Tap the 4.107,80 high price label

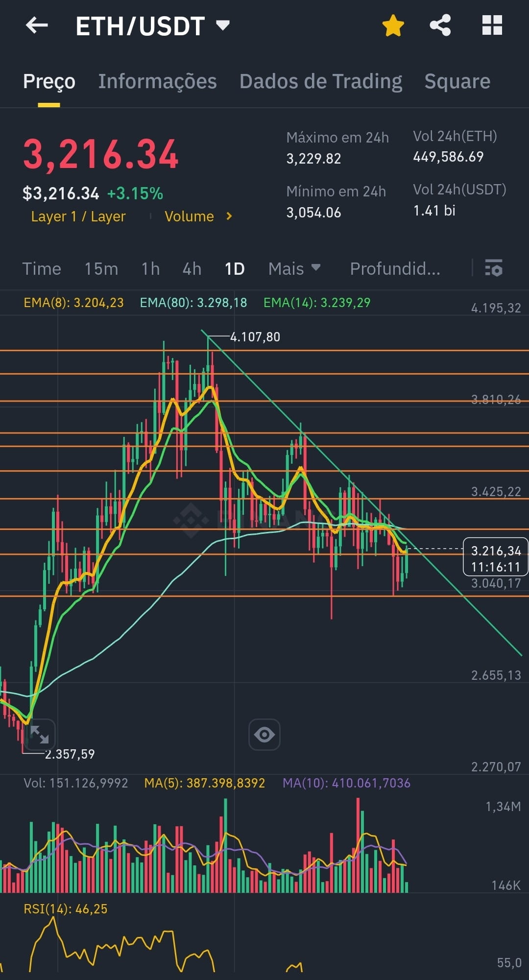(255, 337)
